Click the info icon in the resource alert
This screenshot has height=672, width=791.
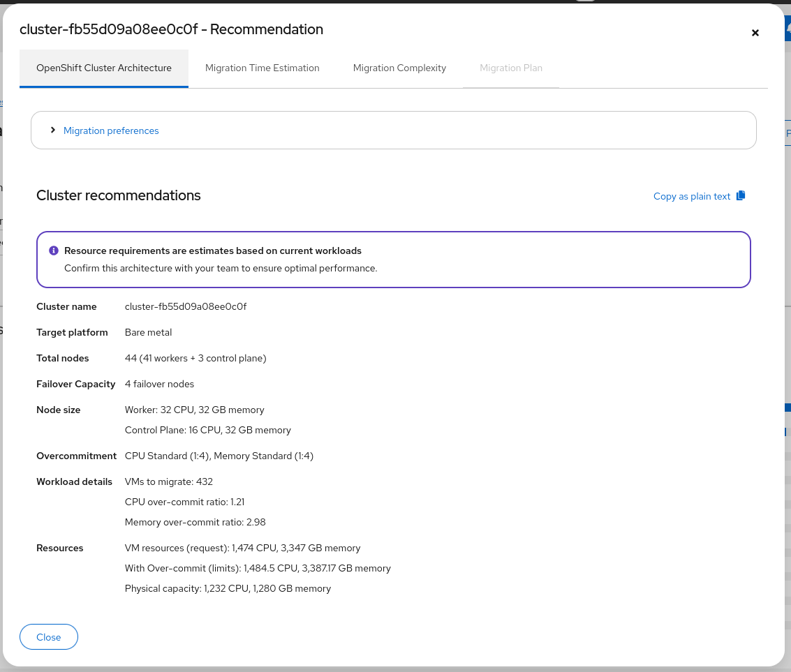click(54, 251)
